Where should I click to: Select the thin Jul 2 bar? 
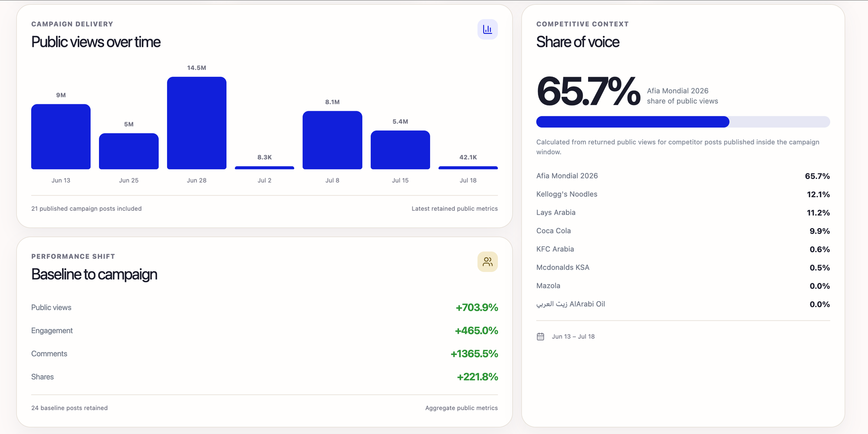point(264,168)
